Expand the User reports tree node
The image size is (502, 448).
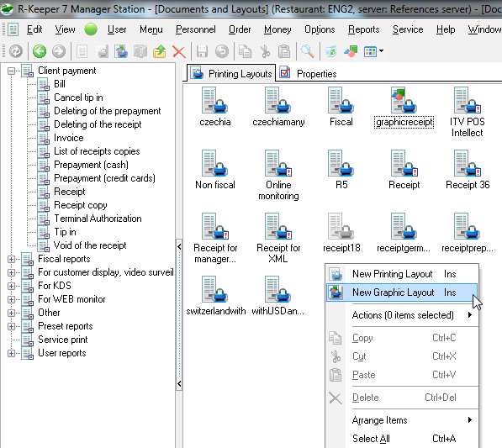[11, 353]
